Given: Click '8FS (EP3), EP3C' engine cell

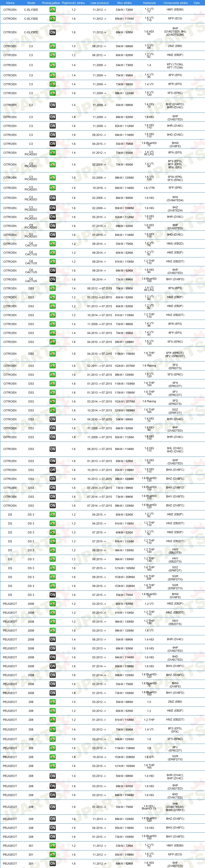Looking at the screenshot, I should [175, 730].
